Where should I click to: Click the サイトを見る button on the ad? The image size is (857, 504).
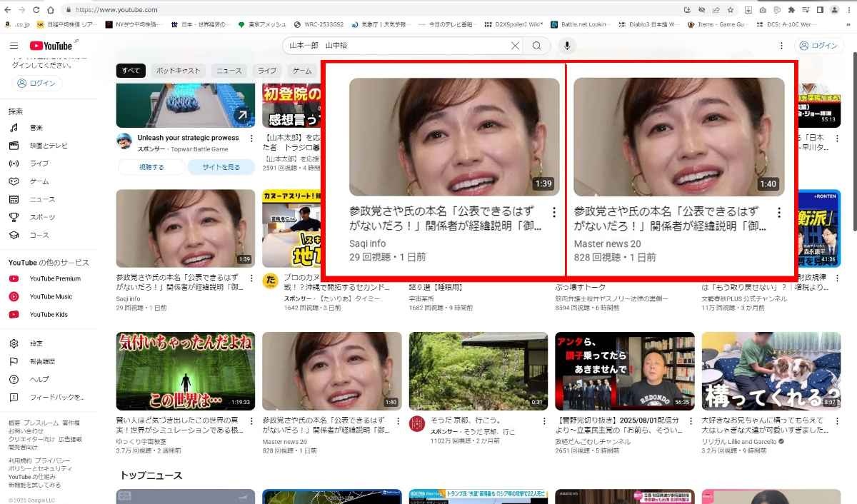pyautogui.click(x=221, y=167)
